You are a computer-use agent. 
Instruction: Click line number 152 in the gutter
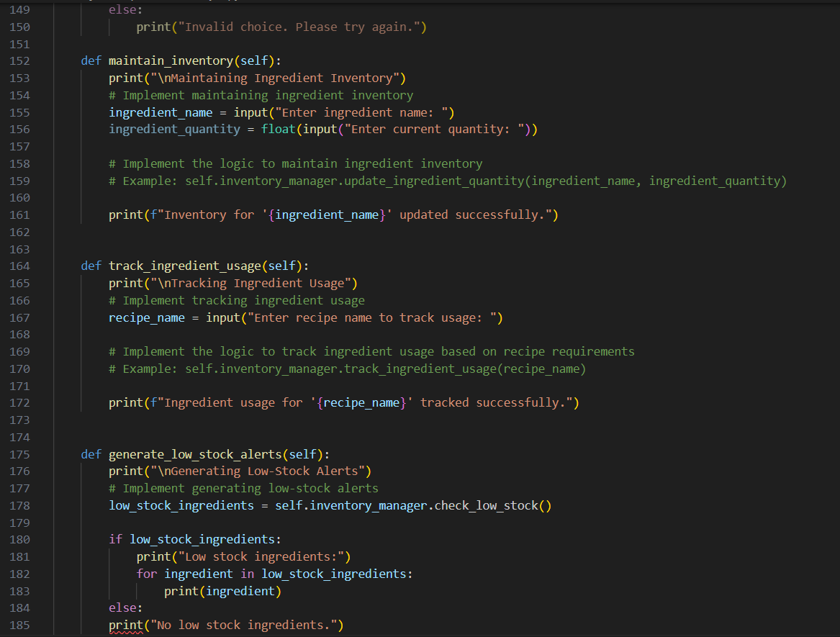pyautogui.click(x=19, y=61)
